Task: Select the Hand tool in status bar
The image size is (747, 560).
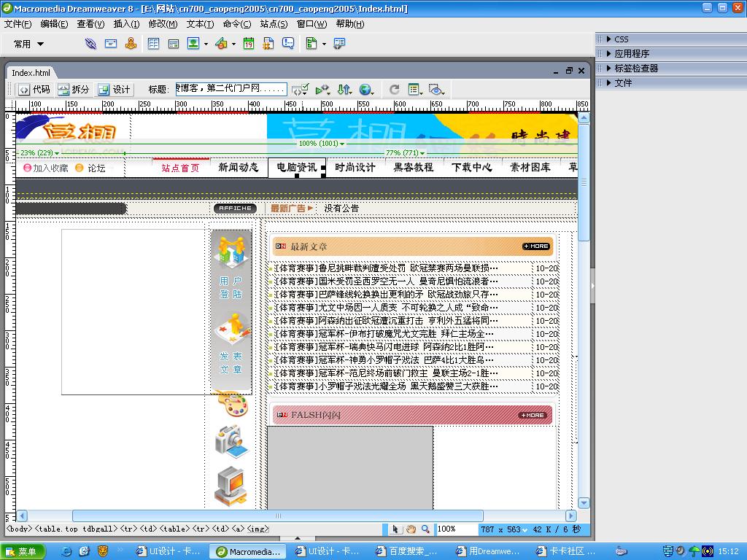Action: [411, 529]
